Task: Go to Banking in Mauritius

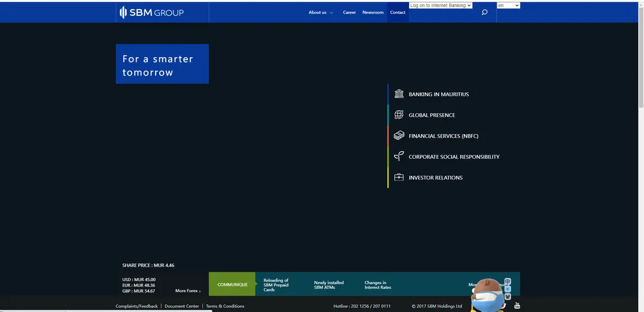Action: pyautogui.click(x=439, y=94)
